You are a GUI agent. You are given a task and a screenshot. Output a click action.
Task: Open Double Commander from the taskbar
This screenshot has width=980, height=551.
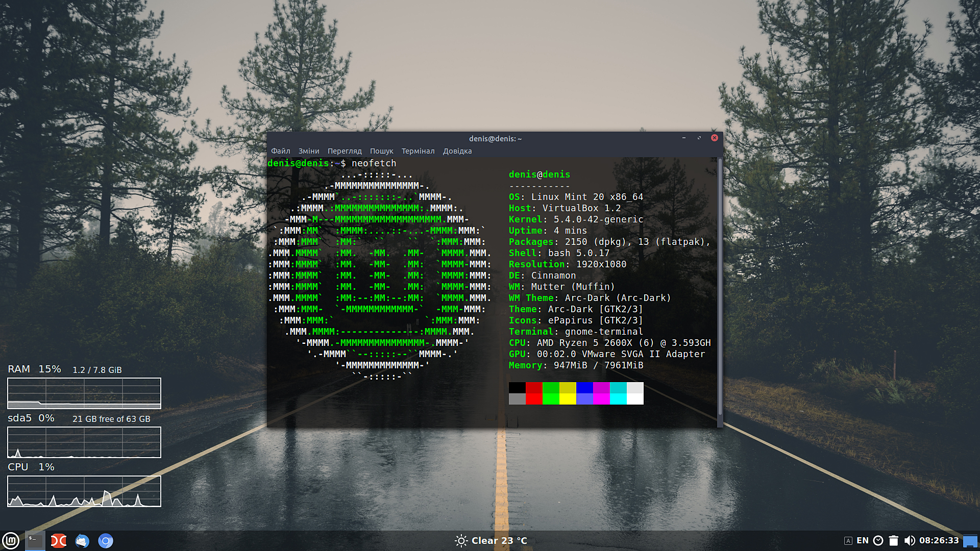[58, 541]
